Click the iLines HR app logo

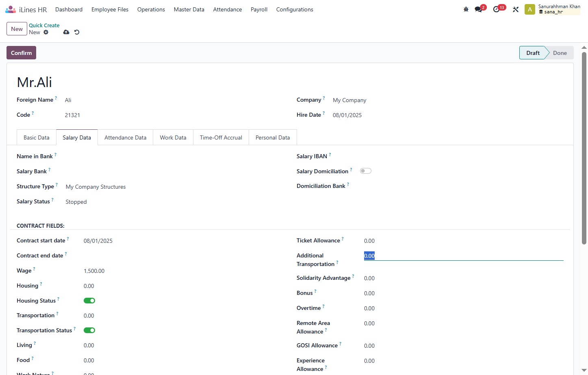coord(10,9)
